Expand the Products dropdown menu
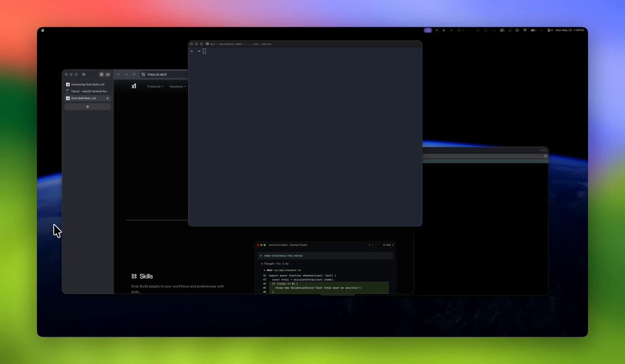Image resolution: width=625 pixels, height=364 pixels. click(155, 86)
